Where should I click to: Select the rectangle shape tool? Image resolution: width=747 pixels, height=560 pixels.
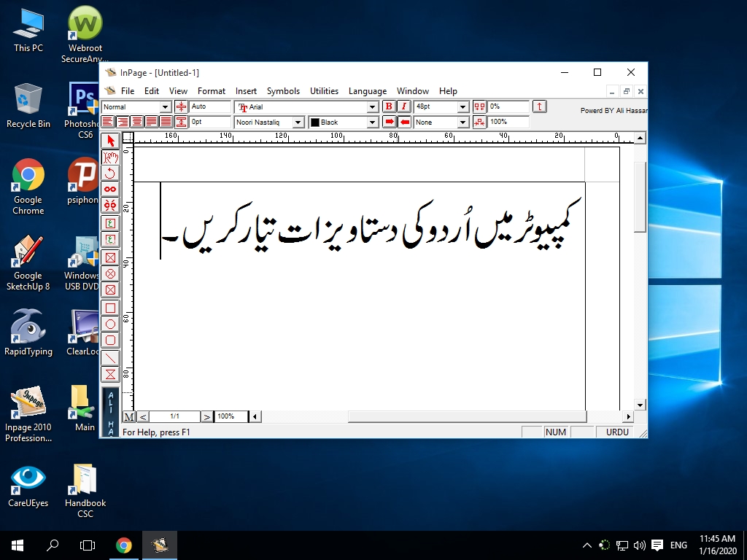coord(110,307)
